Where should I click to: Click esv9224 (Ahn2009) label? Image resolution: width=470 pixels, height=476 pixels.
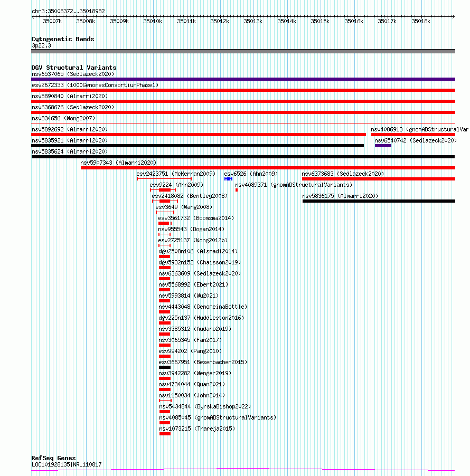pos(176,185)
